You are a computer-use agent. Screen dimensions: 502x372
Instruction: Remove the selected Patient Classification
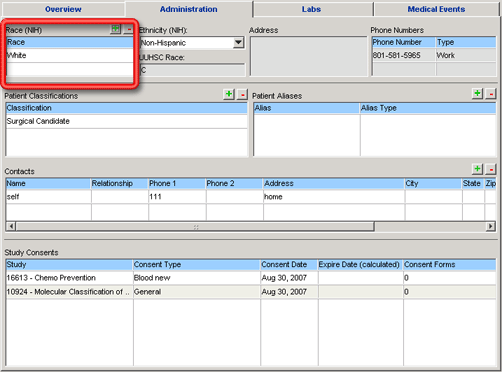(243, 94)
